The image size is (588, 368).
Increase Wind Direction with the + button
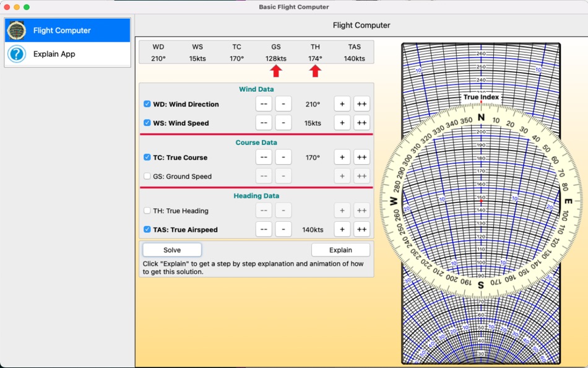click(x=342, y=104)
